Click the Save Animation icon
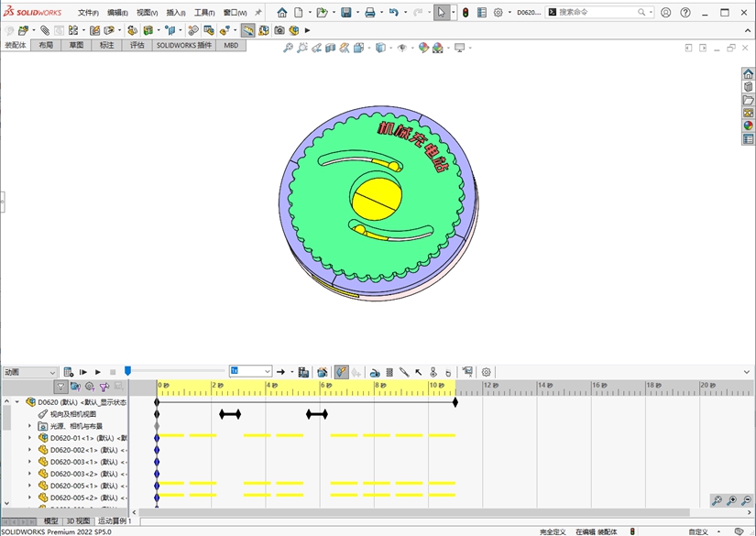 click(303, 372)
